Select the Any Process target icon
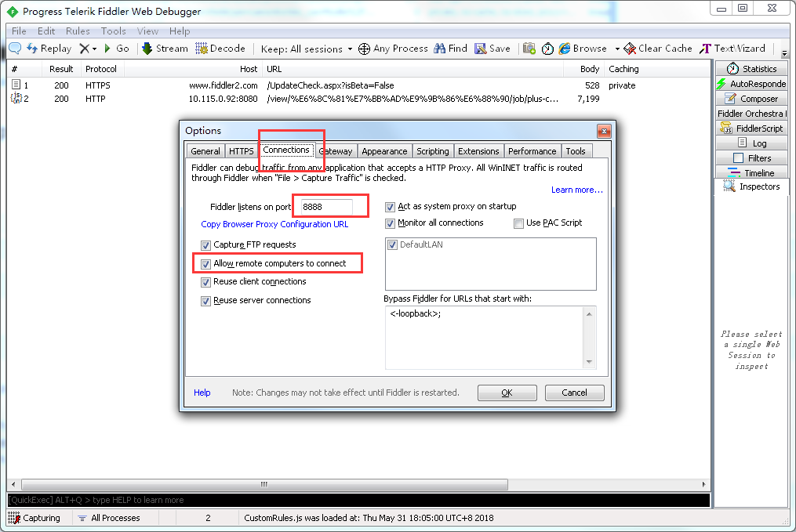Viewport: 796px width, 532px height. pos(364,49)
